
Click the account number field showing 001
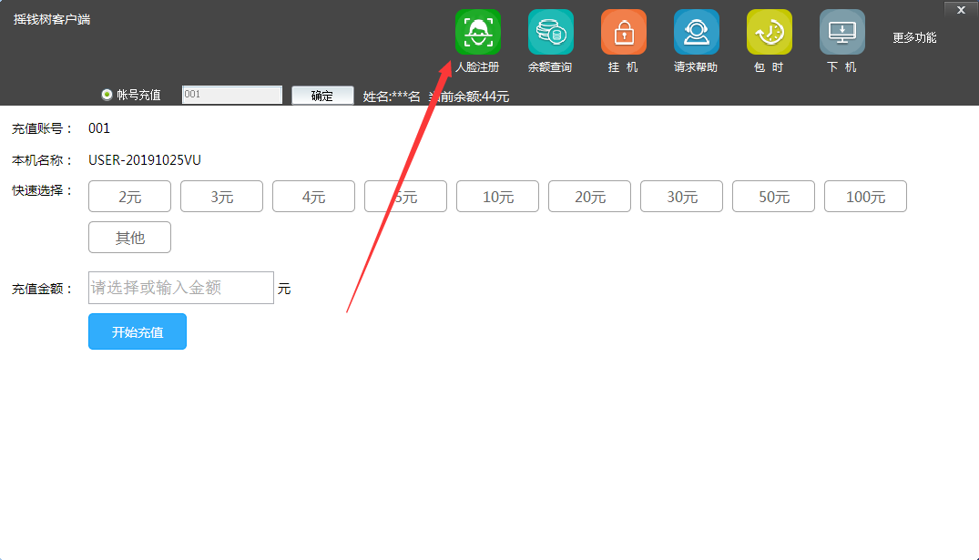click(x=231, y=95)
